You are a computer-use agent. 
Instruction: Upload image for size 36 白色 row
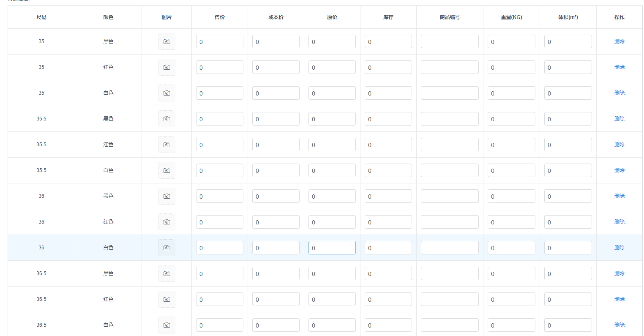click(167, 248)
